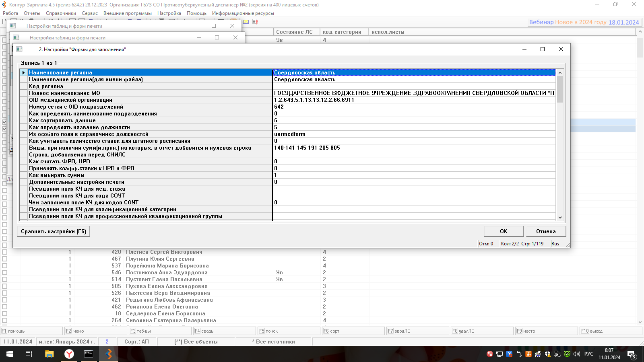The height and width of the screenshot is (362, 644).
Task: Switch to the command prompt taskbar icon
Action: pyautogui.click(x=89, y=354)
